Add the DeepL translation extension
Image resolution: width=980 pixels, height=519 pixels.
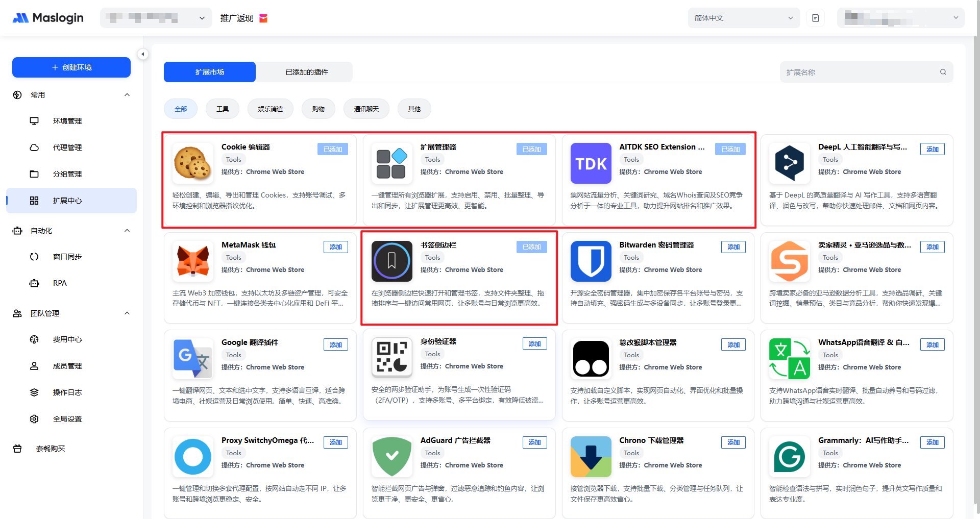(x=932, y=149)
